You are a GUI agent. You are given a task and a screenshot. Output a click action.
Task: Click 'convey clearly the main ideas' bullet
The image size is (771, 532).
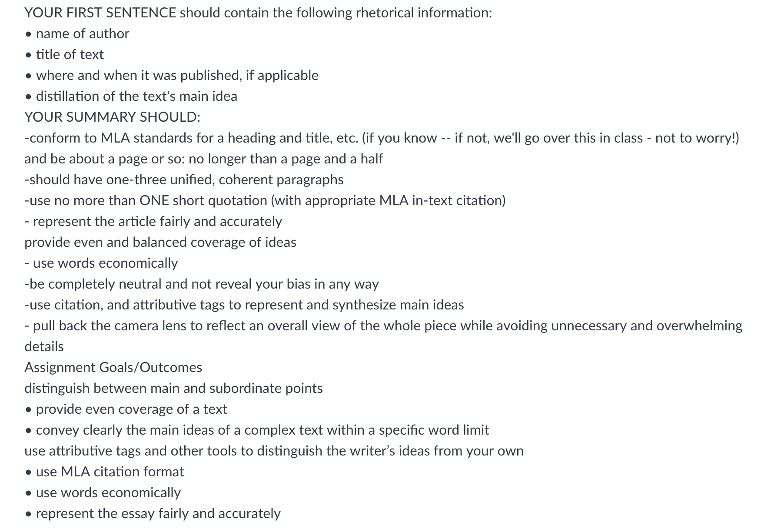[x=257, y=430]
